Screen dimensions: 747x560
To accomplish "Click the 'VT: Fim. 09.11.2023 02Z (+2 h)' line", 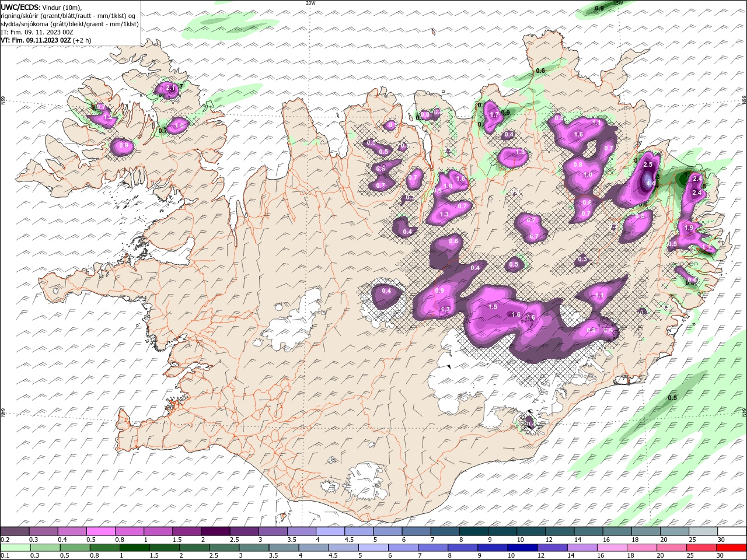I will 46,40.
